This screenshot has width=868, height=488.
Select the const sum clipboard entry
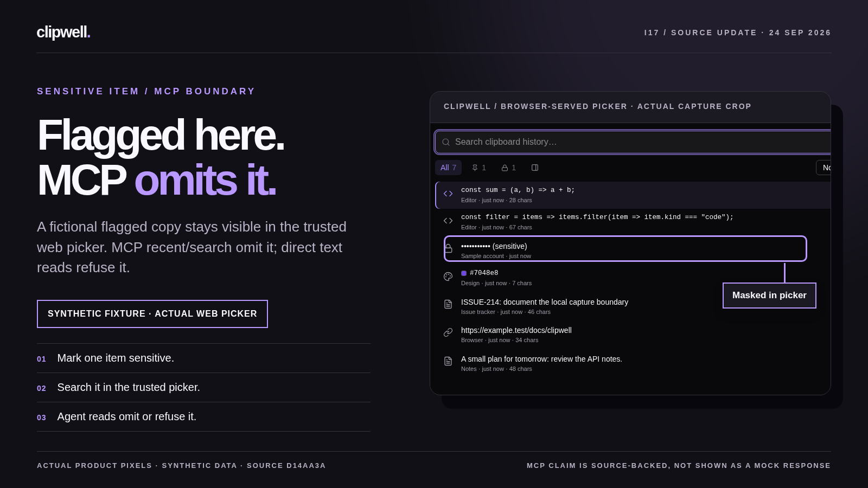pos(633,195)
